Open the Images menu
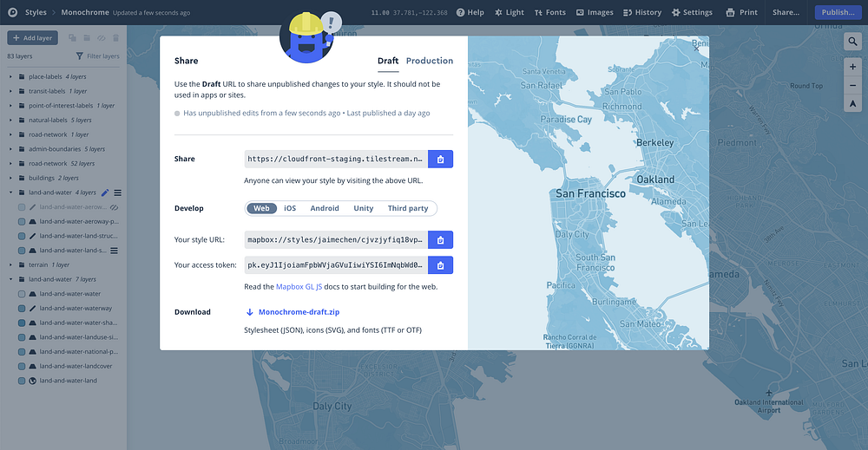The image size is (868, 450). (595, 12)
